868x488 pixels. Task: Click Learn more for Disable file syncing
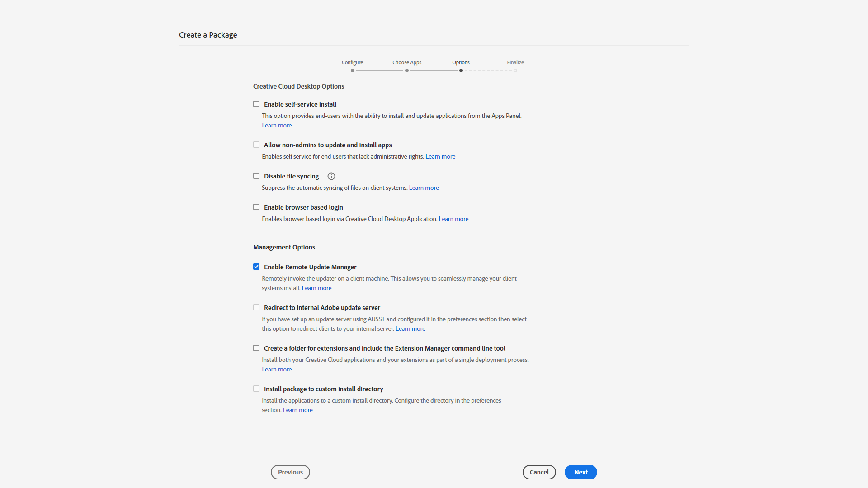(423, 188)
